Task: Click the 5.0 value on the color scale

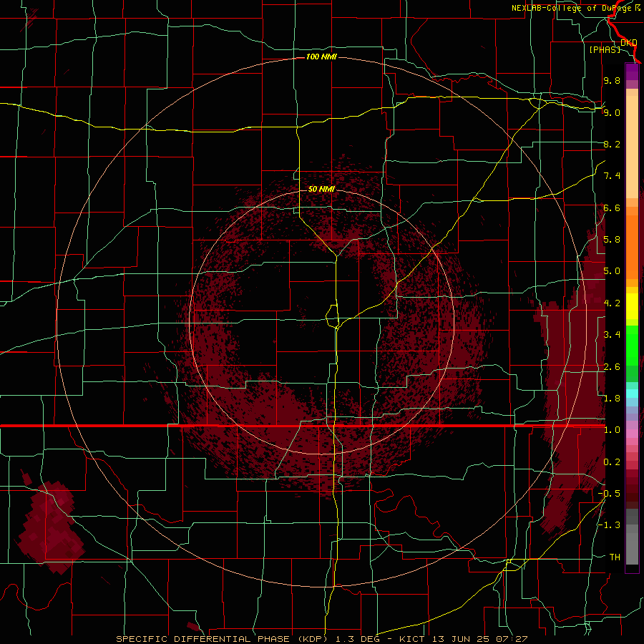Action: point(612,271)
